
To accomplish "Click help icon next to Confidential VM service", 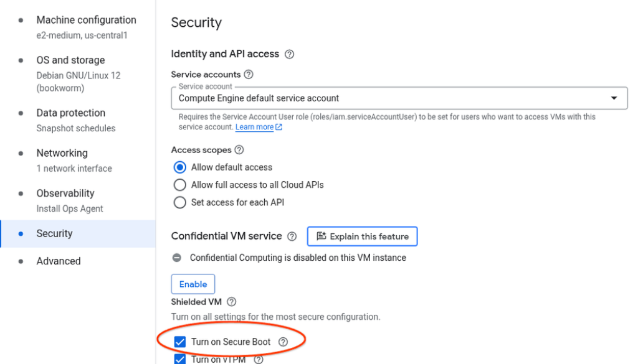I will 292,236.
